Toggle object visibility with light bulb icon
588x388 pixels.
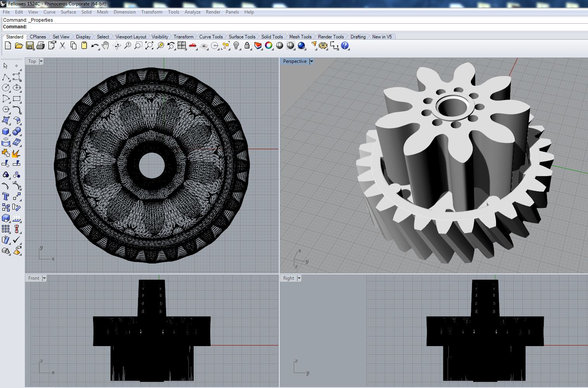click(236, 46)
